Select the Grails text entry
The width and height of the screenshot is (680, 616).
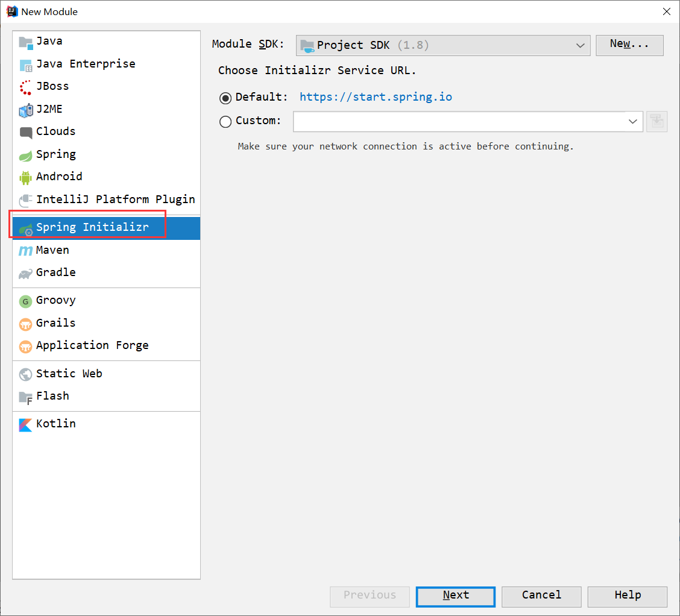[x=55, y=323]
